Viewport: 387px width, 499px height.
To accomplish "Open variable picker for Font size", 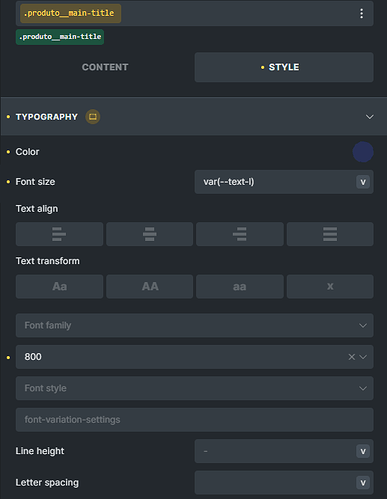I will [x=363, y=182].
